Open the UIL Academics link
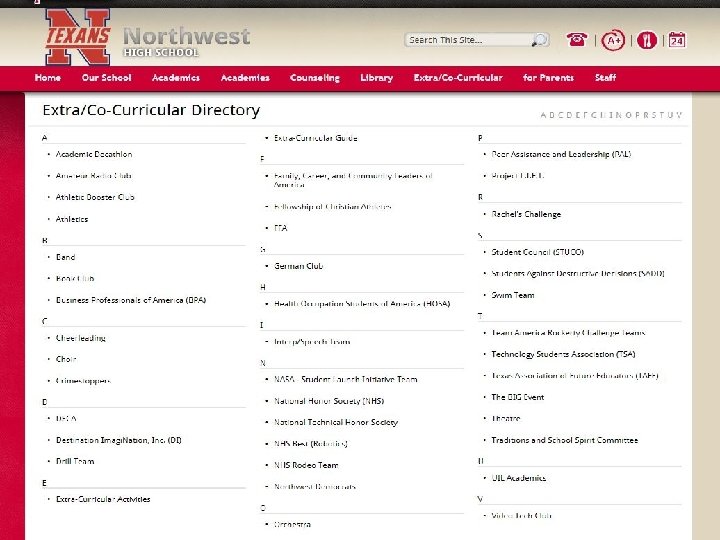 click(518, 478)
